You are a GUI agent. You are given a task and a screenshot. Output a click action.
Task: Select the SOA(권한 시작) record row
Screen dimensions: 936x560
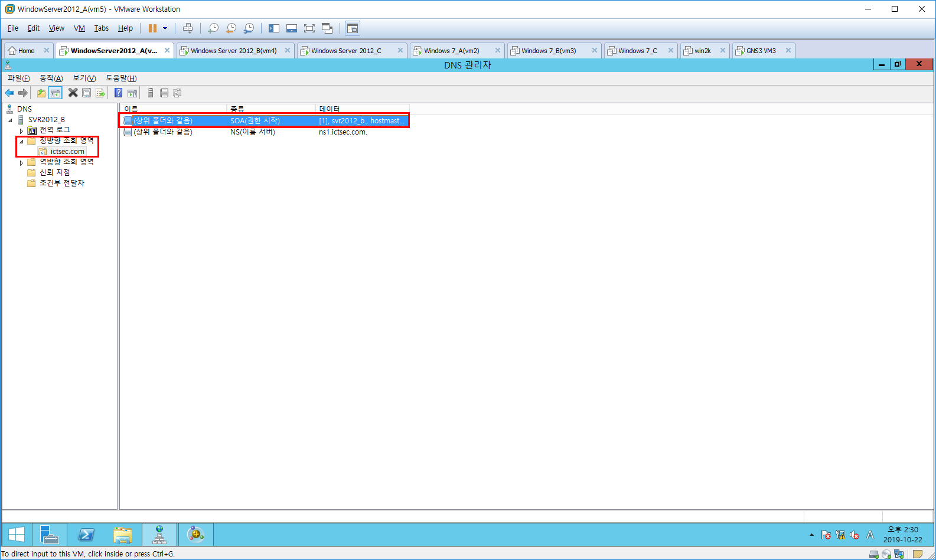(264, 120)
